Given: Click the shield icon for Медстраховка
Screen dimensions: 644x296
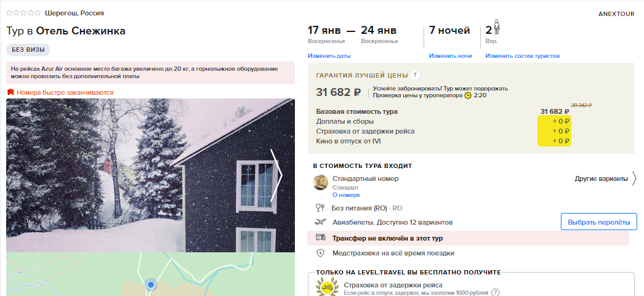Looking at the screenshot, I should [x=320, y=254].
